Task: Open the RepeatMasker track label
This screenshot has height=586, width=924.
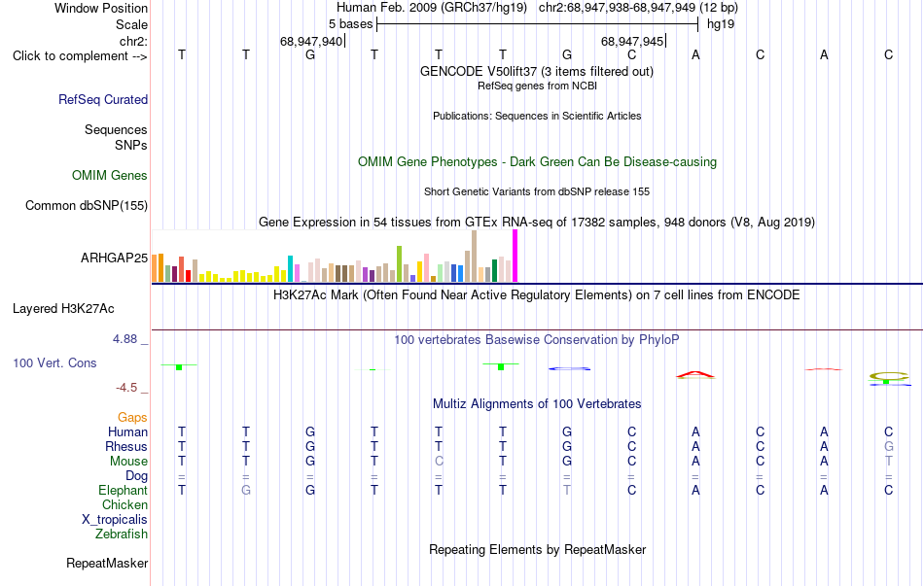Action: coord(107,564)
